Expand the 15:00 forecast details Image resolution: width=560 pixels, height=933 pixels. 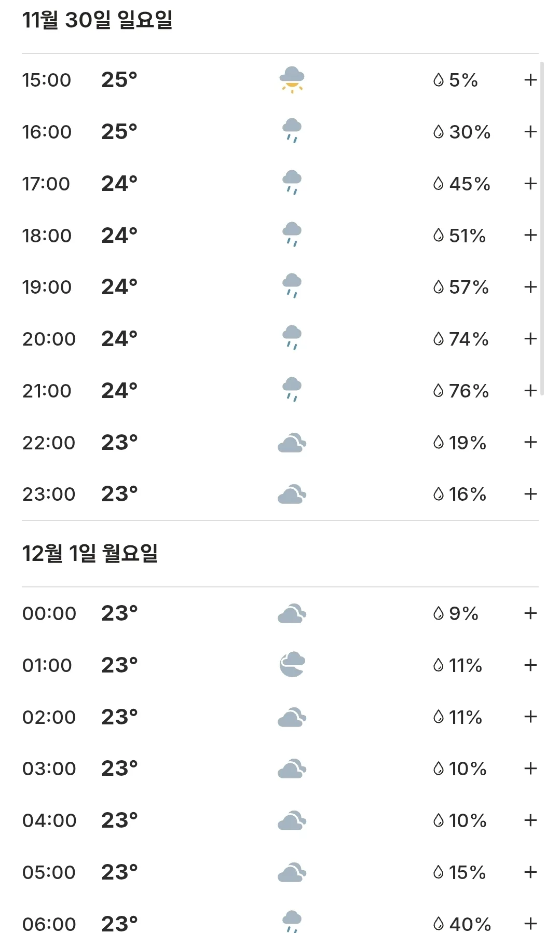click(530, 80)
